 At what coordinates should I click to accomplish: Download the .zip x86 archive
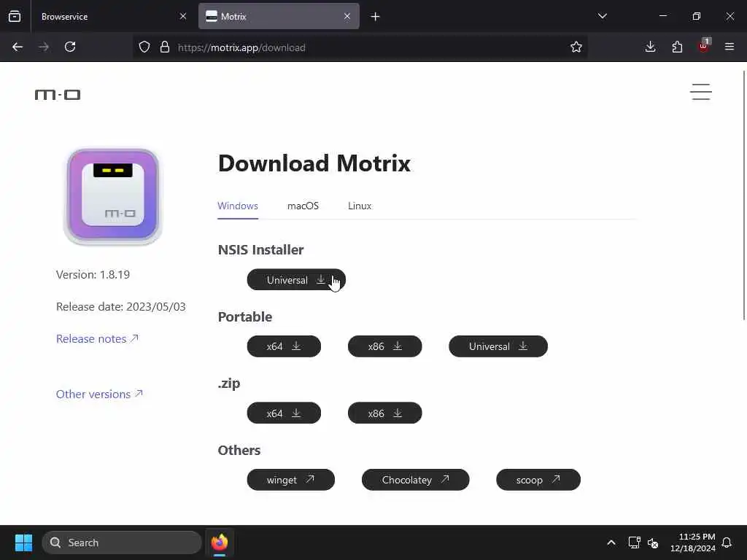pos(385,413)
